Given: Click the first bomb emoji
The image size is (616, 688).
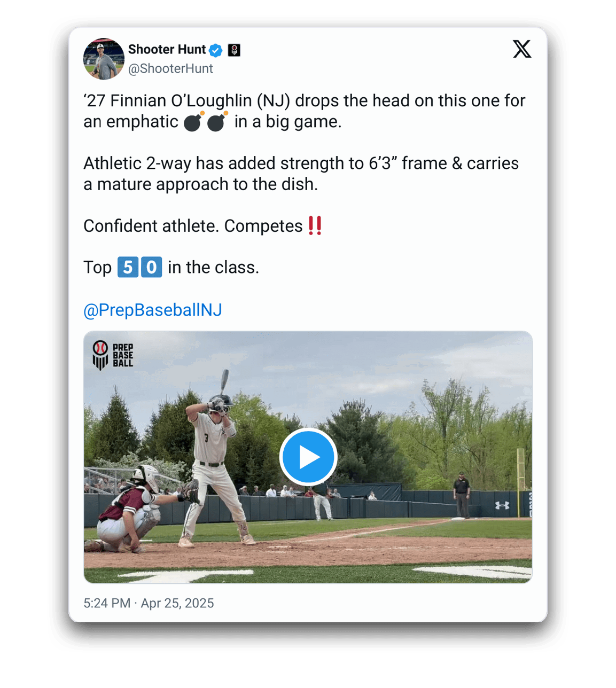Looking at the screenshot, I should 193,122.
